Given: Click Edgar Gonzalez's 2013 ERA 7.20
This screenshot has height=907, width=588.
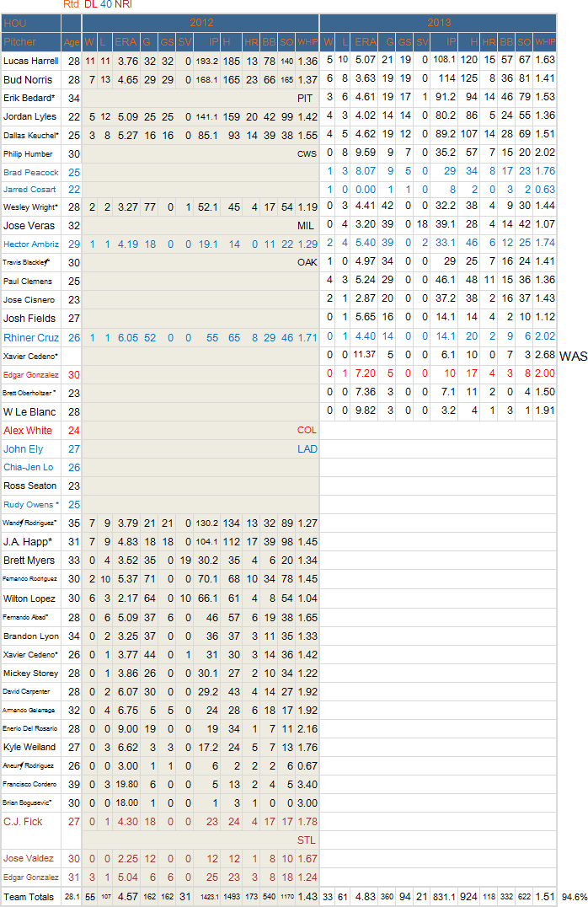Looking at the screenshot, I should pos(365,373).
